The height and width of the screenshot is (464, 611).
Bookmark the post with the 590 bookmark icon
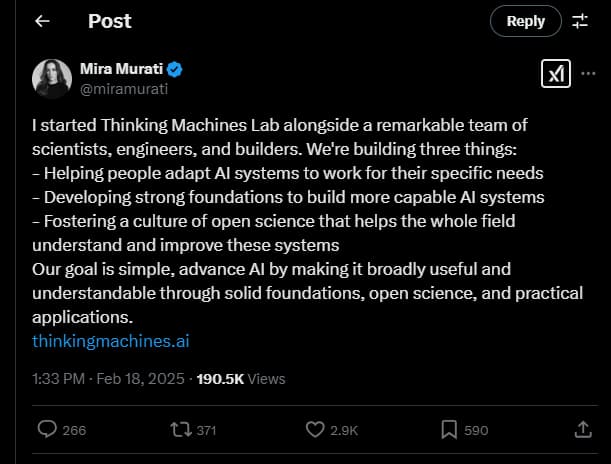(450, 429)
